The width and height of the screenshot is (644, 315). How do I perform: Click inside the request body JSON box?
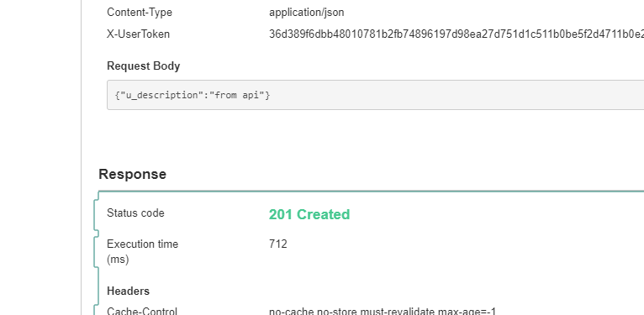(376, 95)
